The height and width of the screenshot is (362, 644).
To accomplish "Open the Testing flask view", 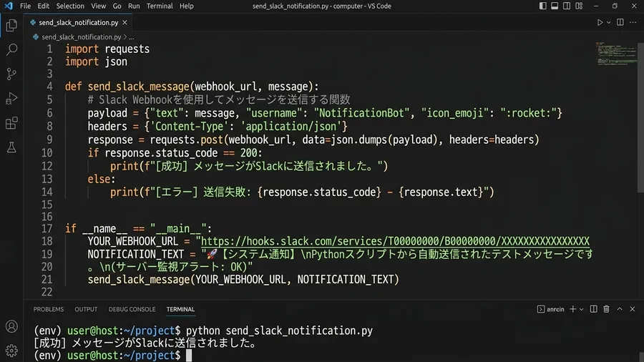I will coord(11,147).
